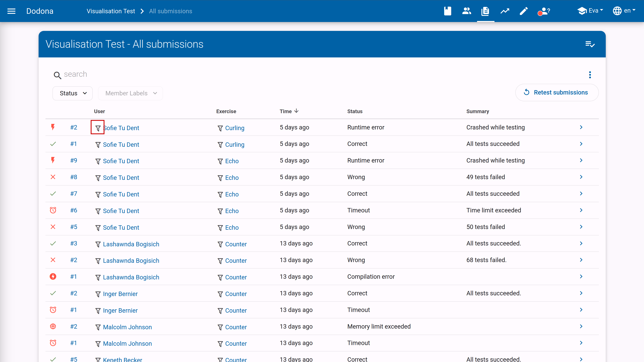Viewport: 644px width, 362px height.
Task: Open Keneth Becker user link
Action: point(122,359)
